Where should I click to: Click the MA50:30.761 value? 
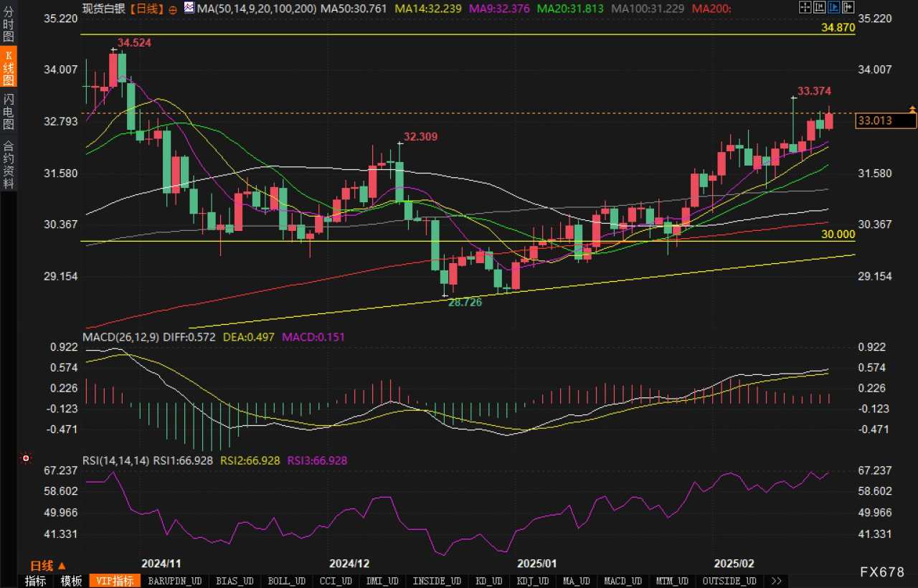[x=354, y=9]
